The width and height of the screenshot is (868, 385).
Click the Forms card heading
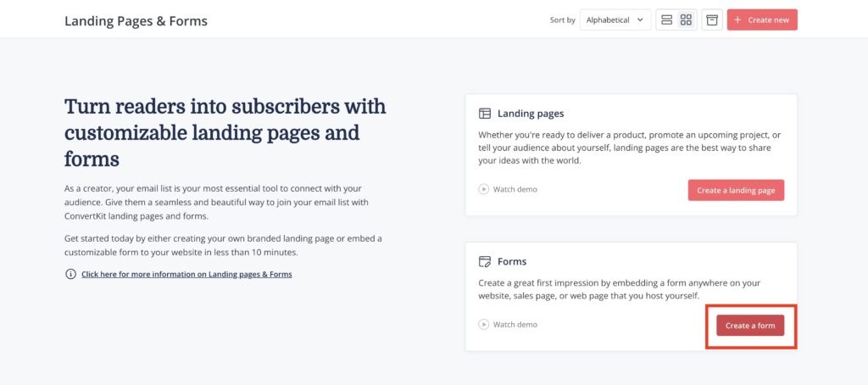(512, 261)
